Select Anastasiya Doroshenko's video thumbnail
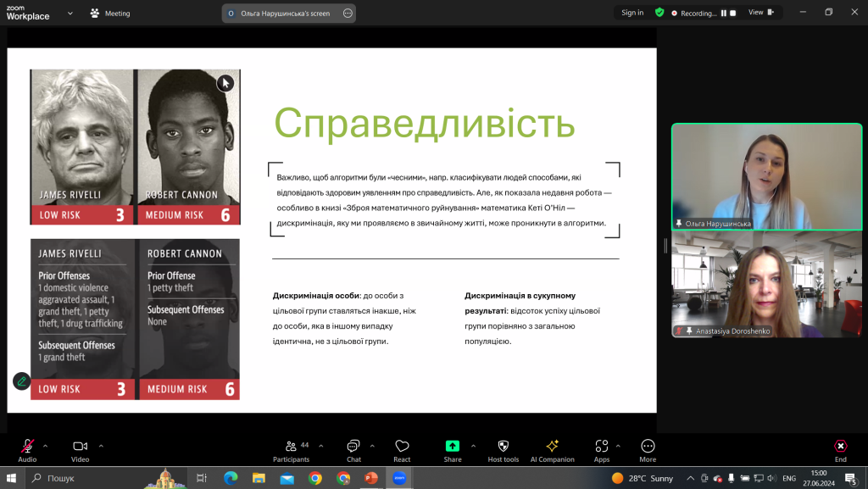868x489 pixels. click(x=766, y=284)
